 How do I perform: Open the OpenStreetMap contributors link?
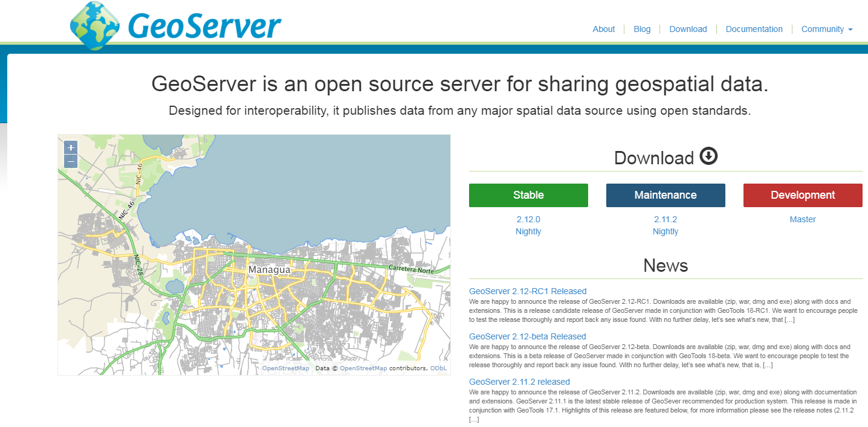(363, 367)
